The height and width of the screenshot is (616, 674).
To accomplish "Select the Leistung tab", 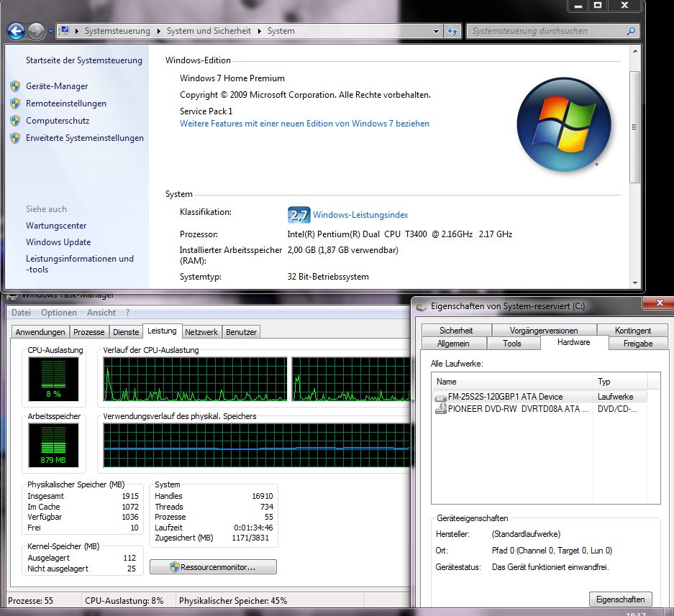I will [x=162, y=331].
